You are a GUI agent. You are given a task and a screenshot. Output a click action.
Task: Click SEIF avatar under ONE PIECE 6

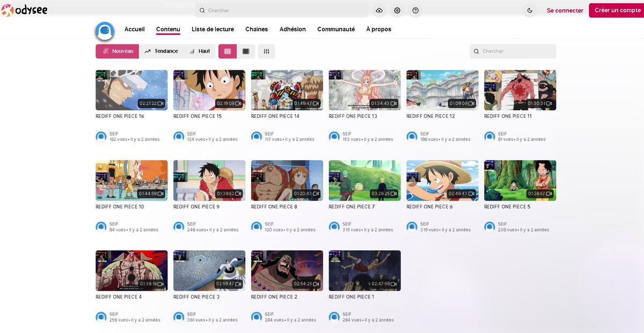click(x=412, y=227)
